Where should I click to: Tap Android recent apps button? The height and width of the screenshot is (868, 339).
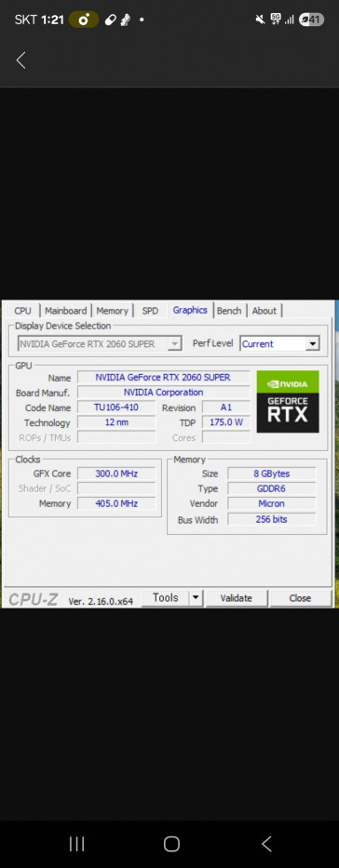pos(76,844)
